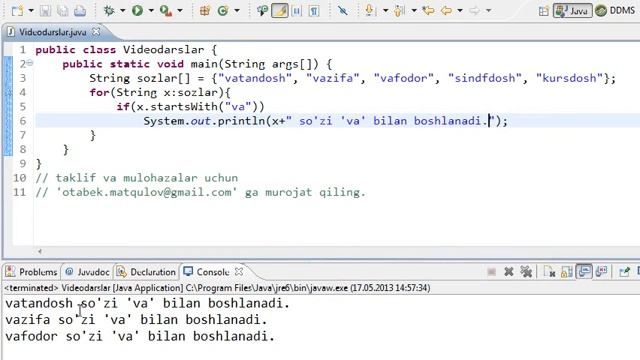Toggle console Scroll Lock icon
Image resolution: width=640 pixels, height=360 pixels.
pyautogui.click(x=567, y=272)
